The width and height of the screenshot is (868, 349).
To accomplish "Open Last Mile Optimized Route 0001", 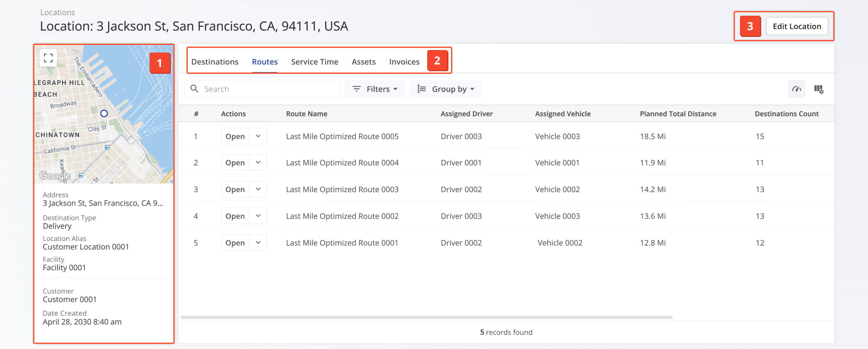I will pos(235,243).
